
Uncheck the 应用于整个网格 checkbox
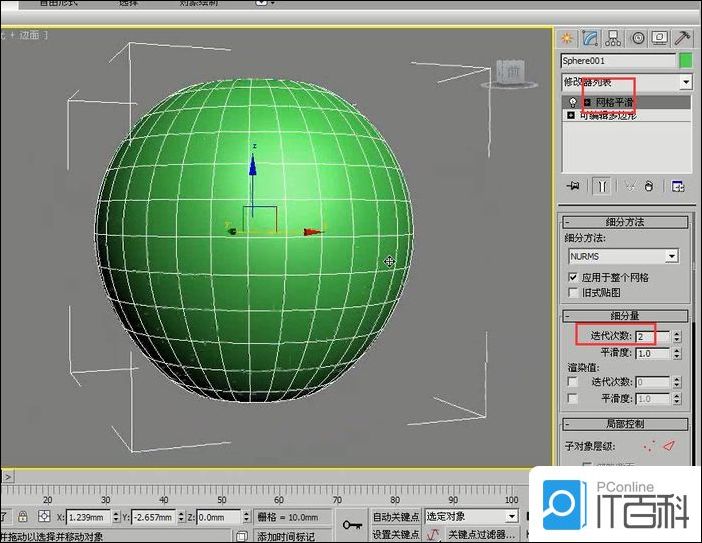(573, 277)
